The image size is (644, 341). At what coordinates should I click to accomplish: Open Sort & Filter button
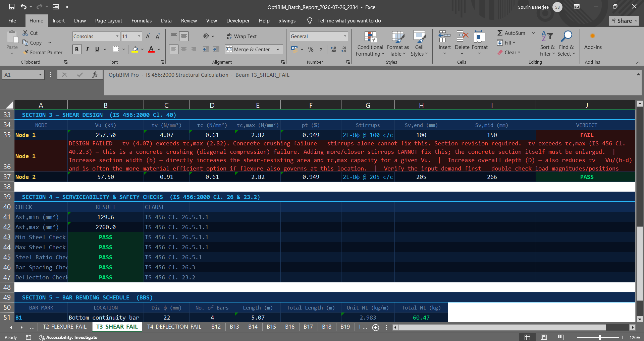click(547, 43)
